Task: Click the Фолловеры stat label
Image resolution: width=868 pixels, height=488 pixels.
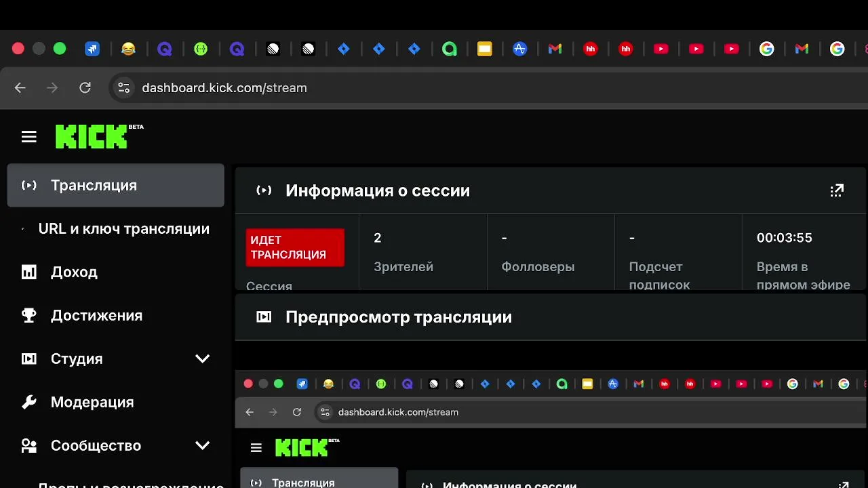Action: click(538, 267)
